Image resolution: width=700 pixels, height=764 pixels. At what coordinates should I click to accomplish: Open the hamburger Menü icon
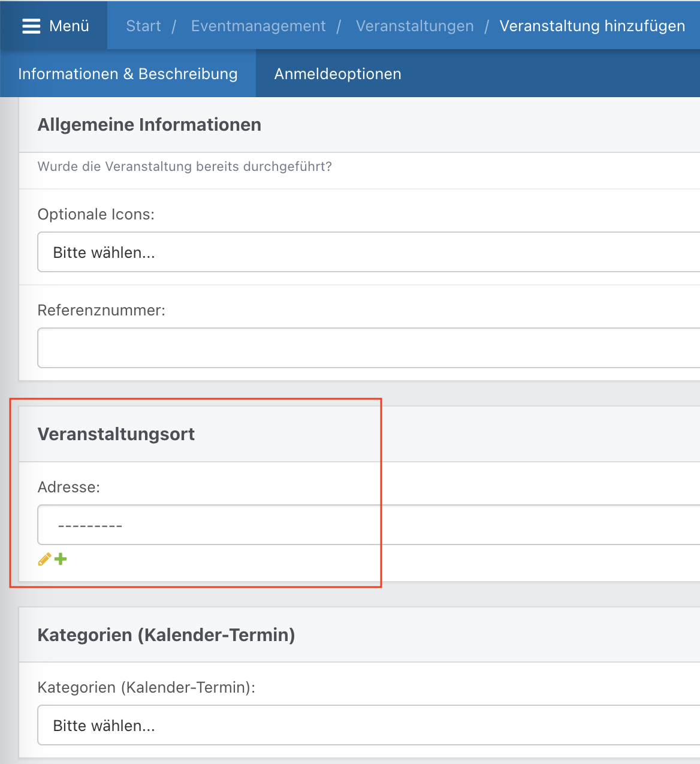[x=31, y=26]
